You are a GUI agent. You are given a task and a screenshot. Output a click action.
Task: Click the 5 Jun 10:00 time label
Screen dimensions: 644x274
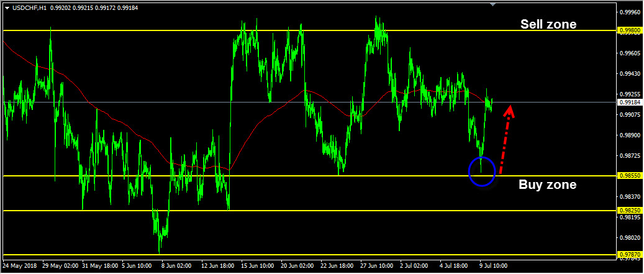click(138, 266)
